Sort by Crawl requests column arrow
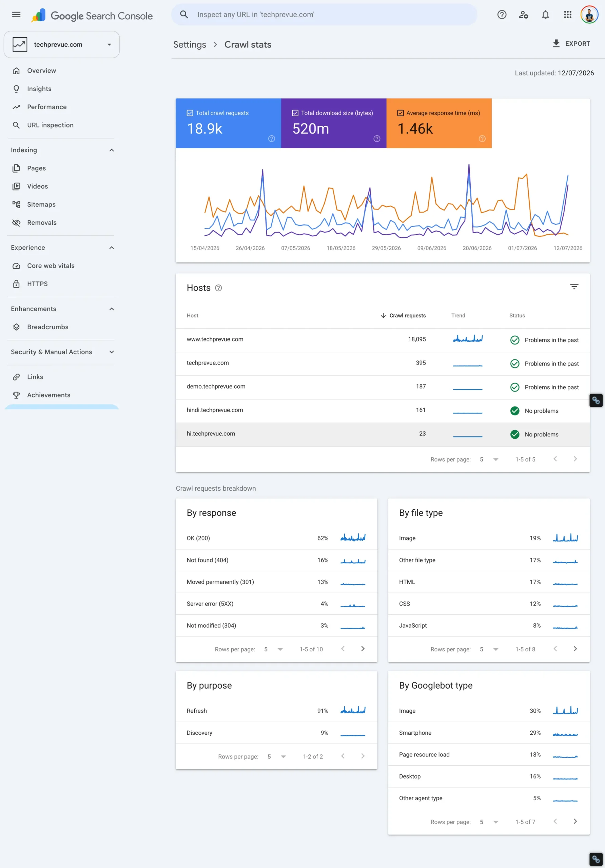Screen dimensions: 605x868 tap(383, 316)
